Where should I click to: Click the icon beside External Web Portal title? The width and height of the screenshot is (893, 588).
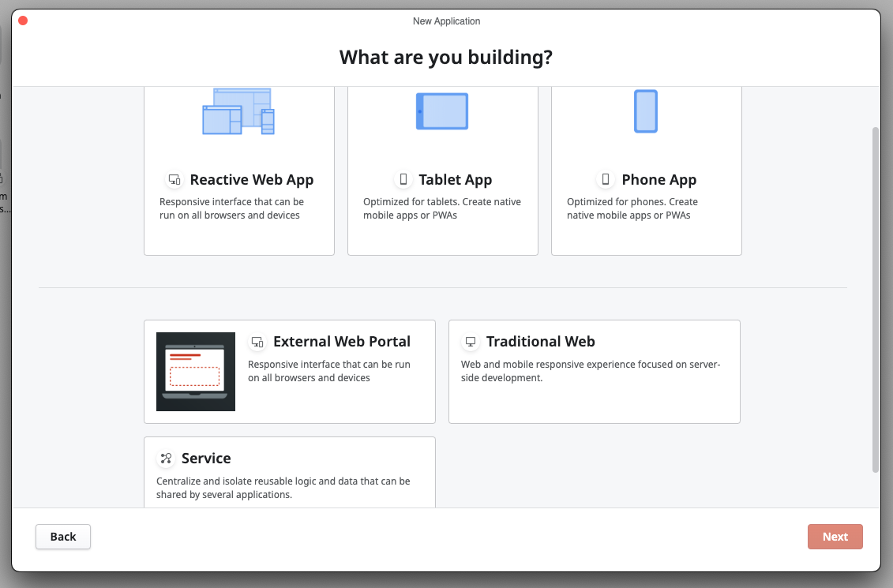click(257, 342)
